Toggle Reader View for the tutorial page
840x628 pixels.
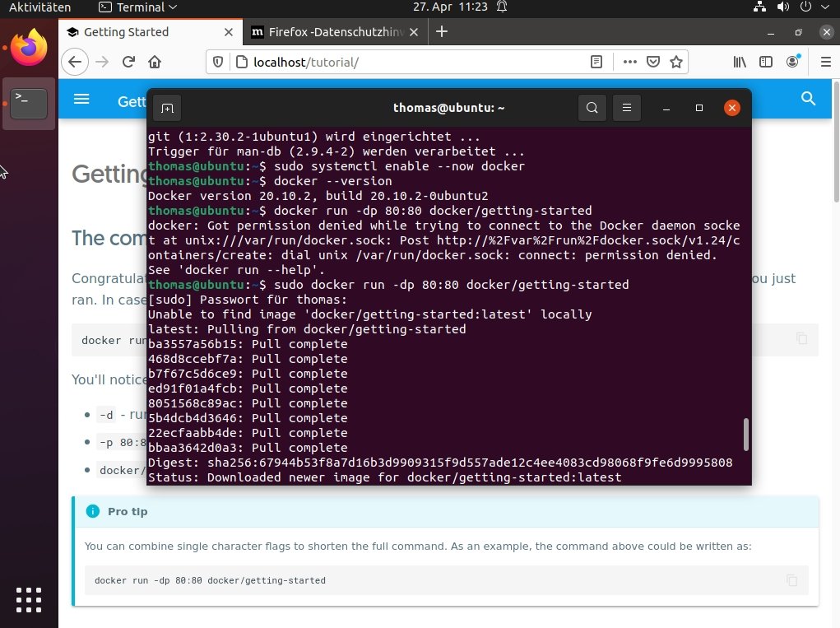point(596,62)
